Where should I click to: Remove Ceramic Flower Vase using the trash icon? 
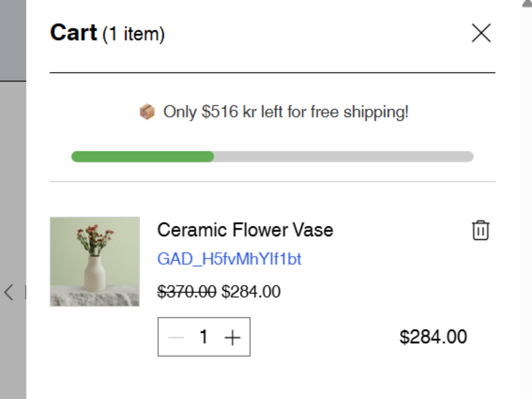coord(480,230)
